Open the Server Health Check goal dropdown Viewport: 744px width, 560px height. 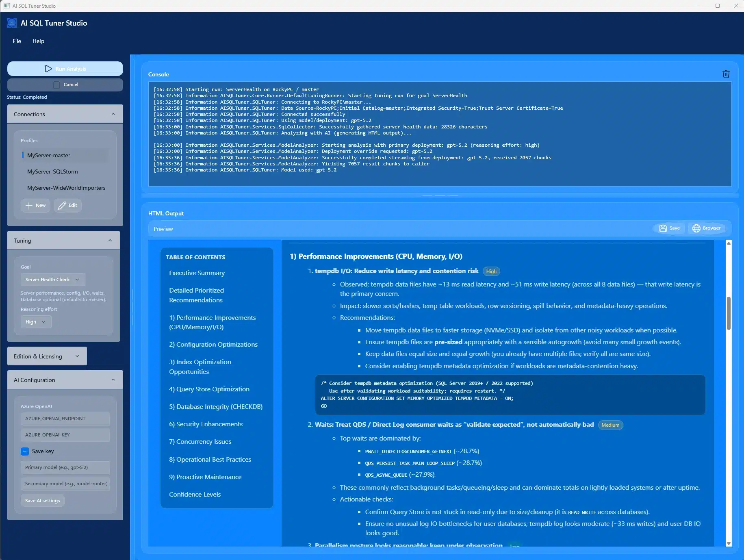52,279
